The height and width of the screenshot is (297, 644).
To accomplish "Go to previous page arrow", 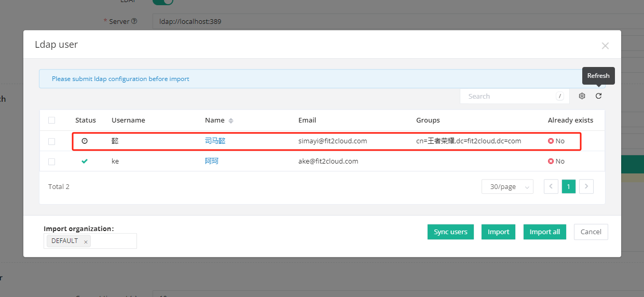I will click(x=551, y=186).
